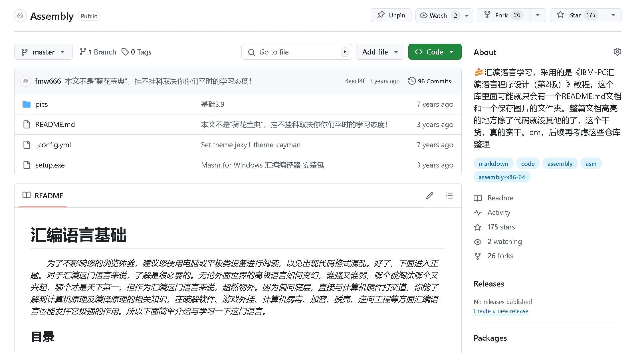644x353 pixels.
Task: Open the README outline list icon
Action: pos(449,195)
